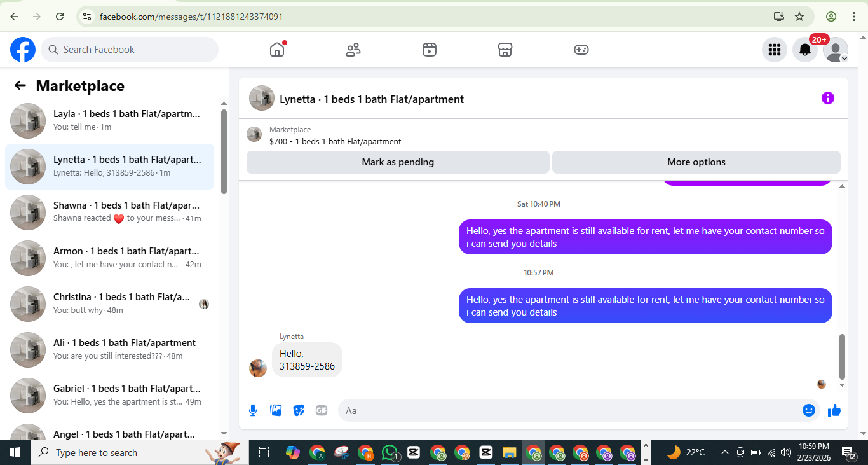Choose a GIF icon

322,410
